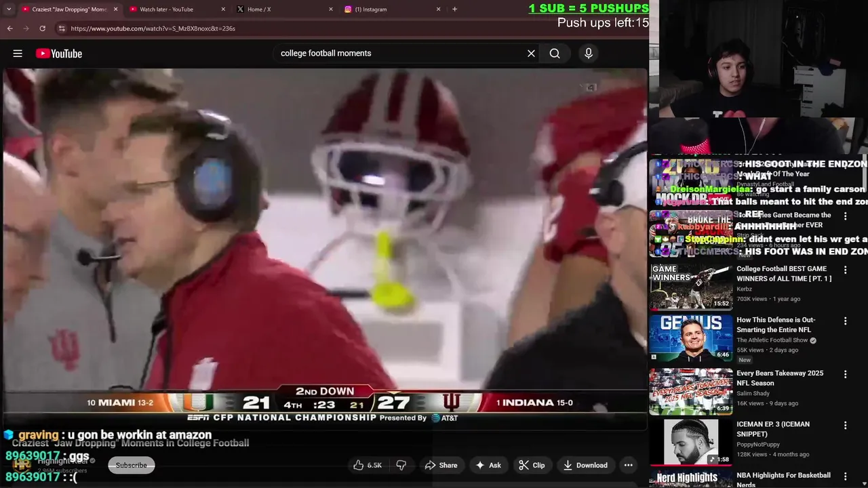Open options for College Football BEST GAME WINNERS
This screenshot has width=868, height=488.
tap(845, 270)
